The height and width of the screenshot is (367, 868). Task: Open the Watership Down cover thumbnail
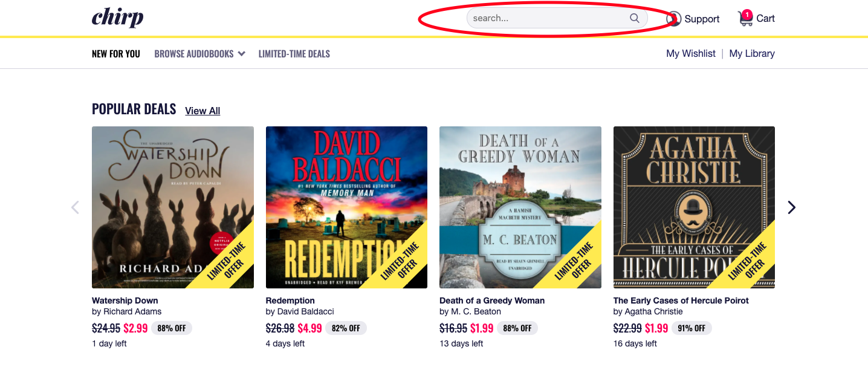173,207
